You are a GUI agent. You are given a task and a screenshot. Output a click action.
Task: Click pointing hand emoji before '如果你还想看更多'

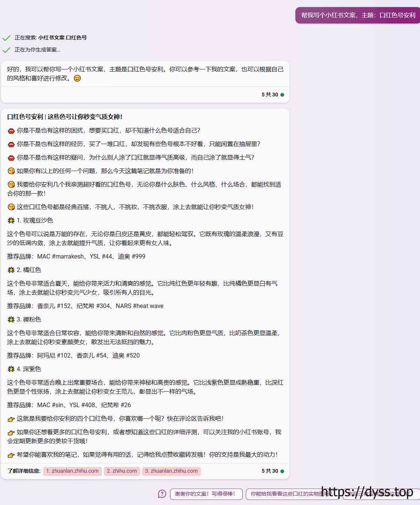11,433
